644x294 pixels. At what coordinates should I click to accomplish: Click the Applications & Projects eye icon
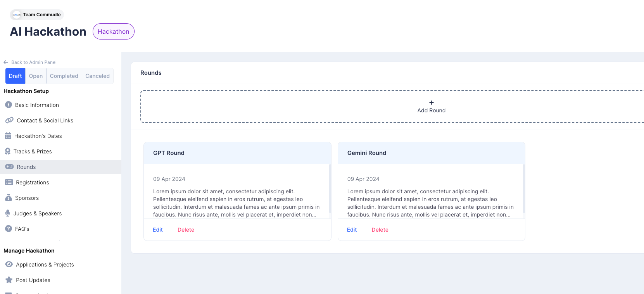9,265
